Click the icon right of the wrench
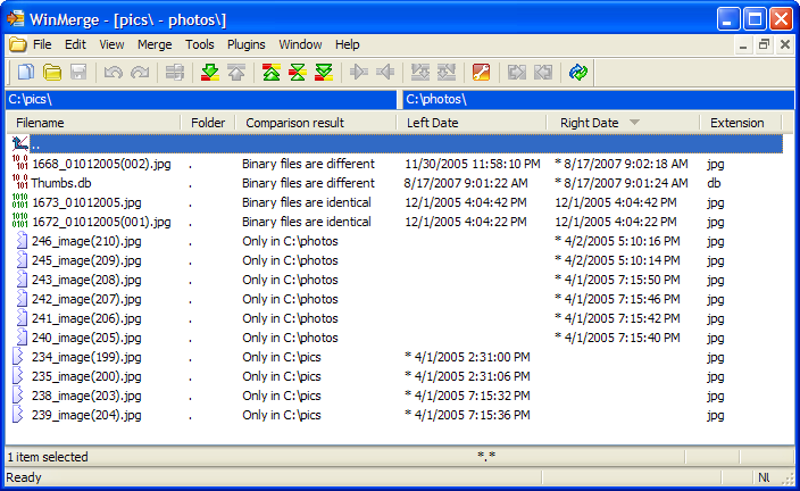This screenshot has width=800, height=491. pos(516,72)
